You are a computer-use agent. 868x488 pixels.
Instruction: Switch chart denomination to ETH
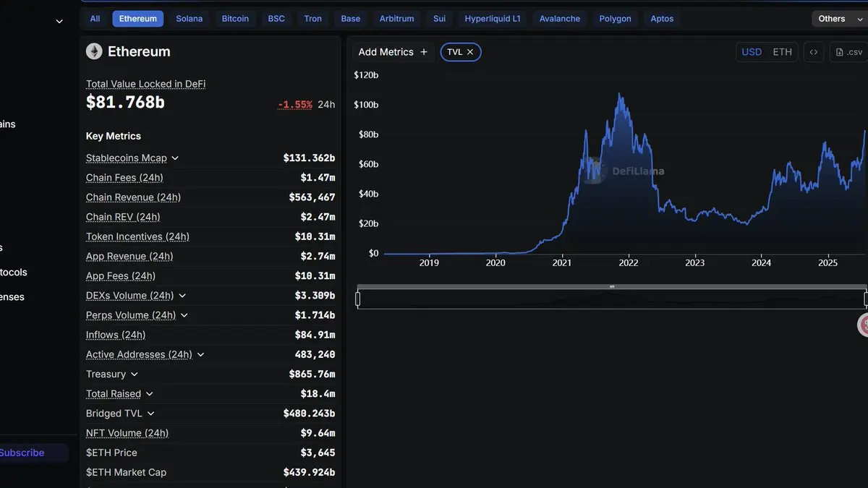[x=782, y=52]
